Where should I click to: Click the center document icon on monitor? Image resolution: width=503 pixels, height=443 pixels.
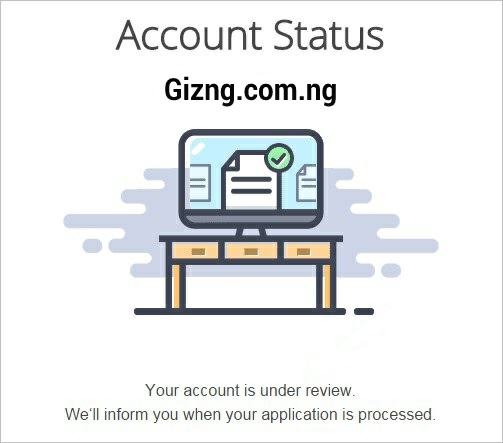point(252,180)
